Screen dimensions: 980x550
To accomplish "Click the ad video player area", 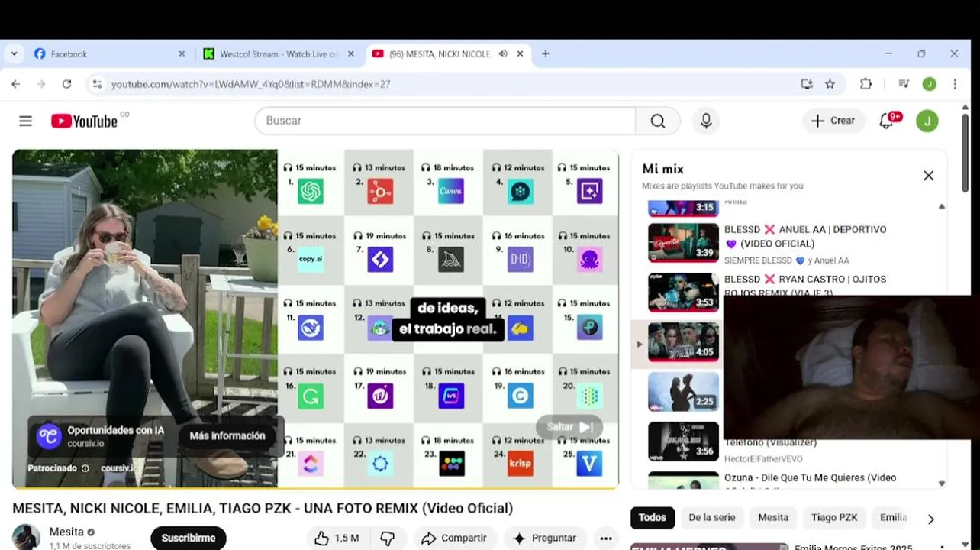I will coord(315,319).
